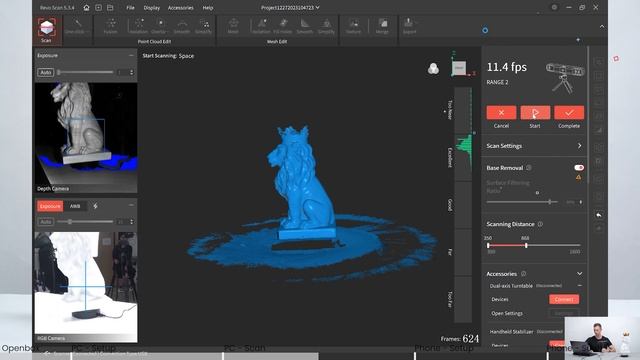Open the File menu

[x=130, y=8]
